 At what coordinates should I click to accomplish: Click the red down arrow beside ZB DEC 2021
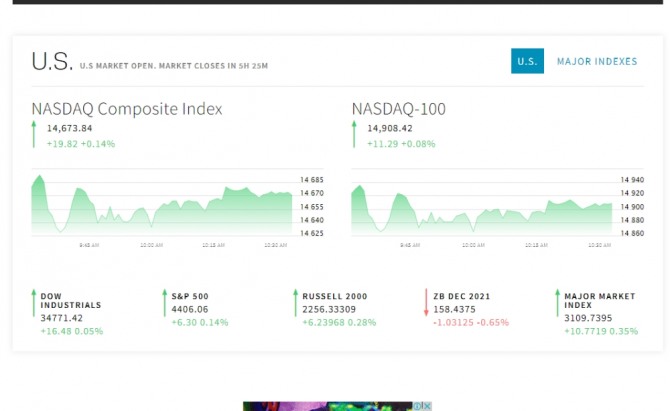[x=426, y=302]
